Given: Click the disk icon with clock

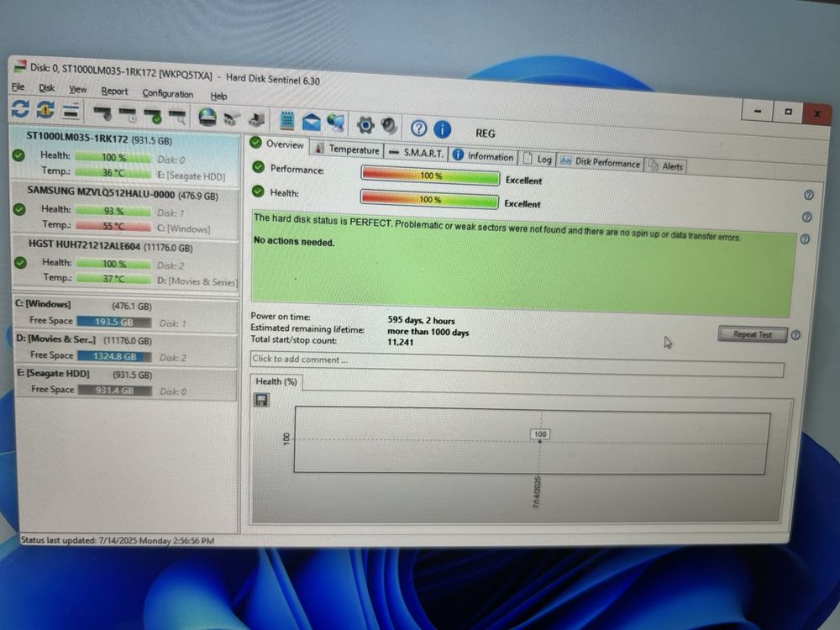Looking at the screenshot, I should pyautogui.click(x=128, y=114).
